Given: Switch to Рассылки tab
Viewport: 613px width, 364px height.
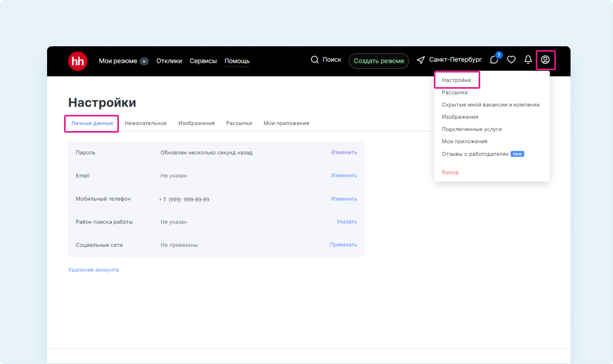Looking at the screenshot, I should click(239, 123).
